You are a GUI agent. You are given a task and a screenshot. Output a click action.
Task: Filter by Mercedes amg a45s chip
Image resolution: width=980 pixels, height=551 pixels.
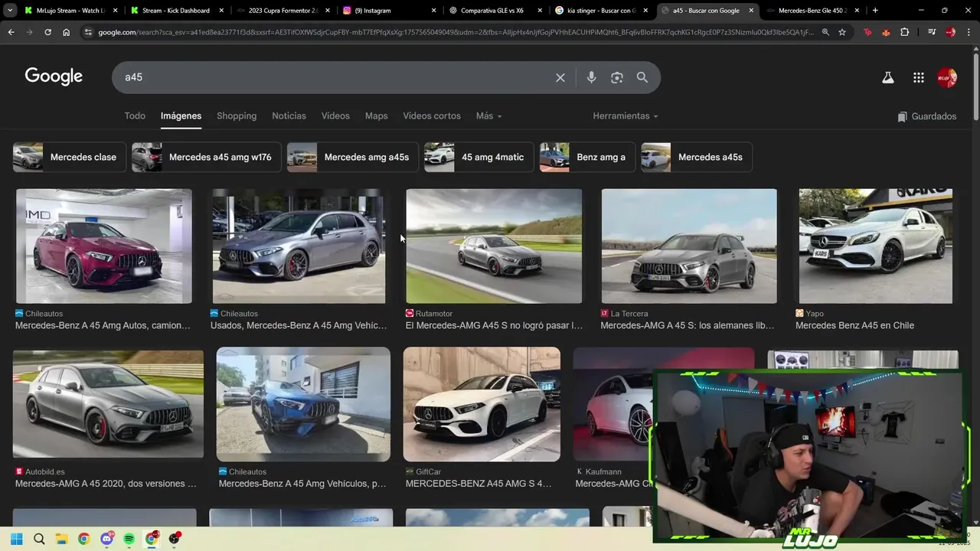pos(352,157)
